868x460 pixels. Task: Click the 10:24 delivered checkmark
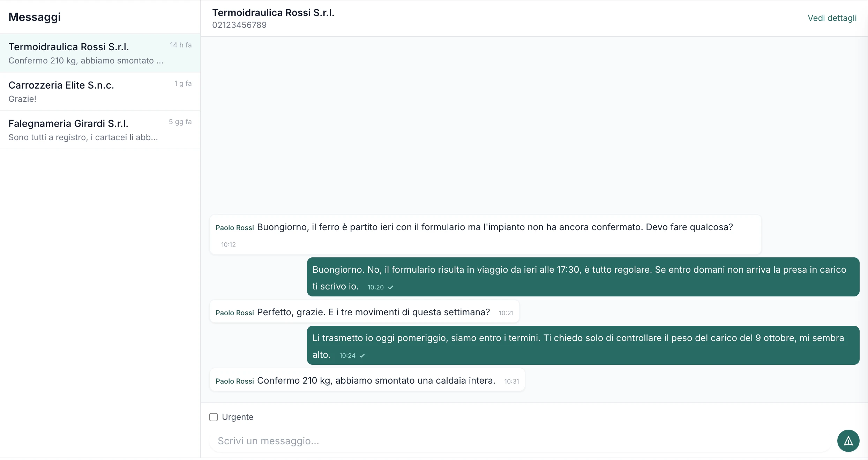point(362,356)
